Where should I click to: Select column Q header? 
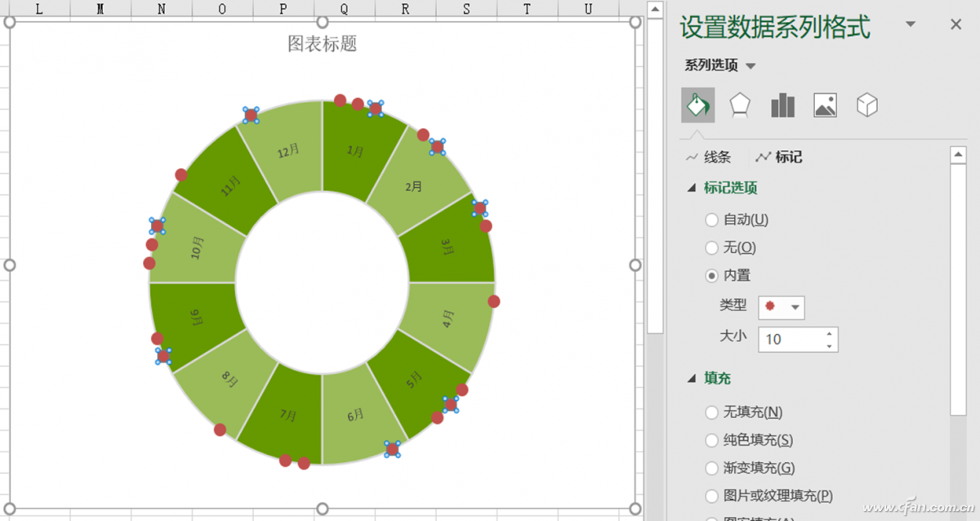click(x=344, y=8)
